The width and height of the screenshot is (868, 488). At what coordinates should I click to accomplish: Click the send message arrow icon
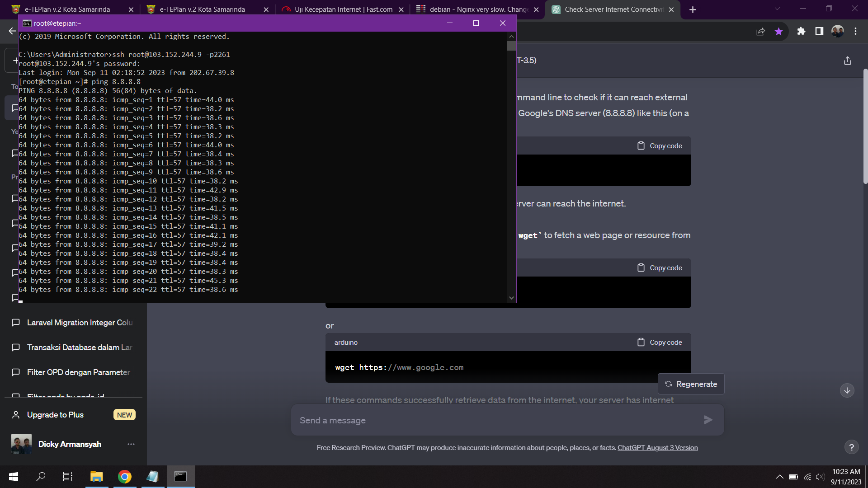click(708, 420)
